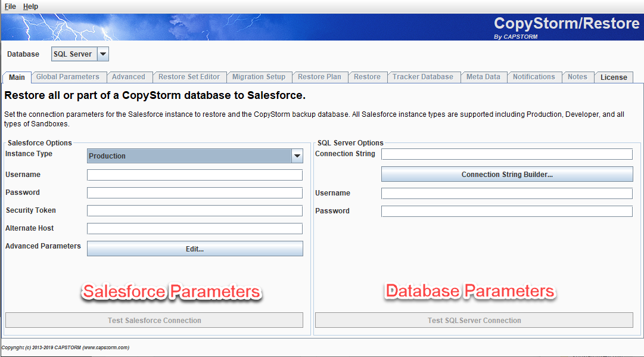
Task: Focus the SQL Server Username field
Action: pyautogui.click(x=507, y=194)
